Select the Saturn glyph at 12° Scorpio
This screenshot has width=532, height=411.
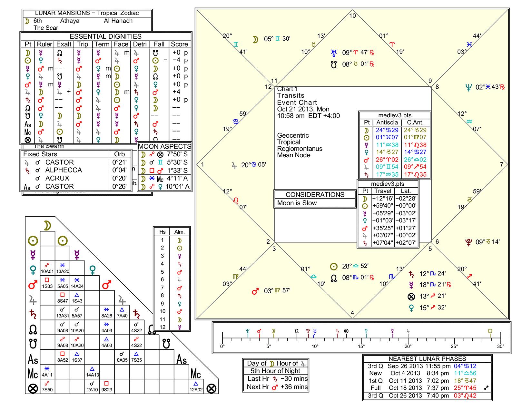[411, 274]
